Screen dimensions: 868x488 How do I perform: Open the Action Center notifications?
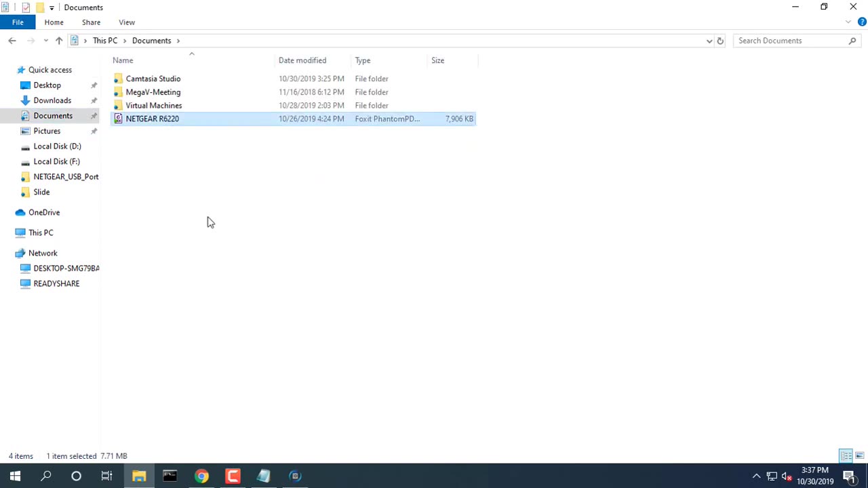pos(850,476)
